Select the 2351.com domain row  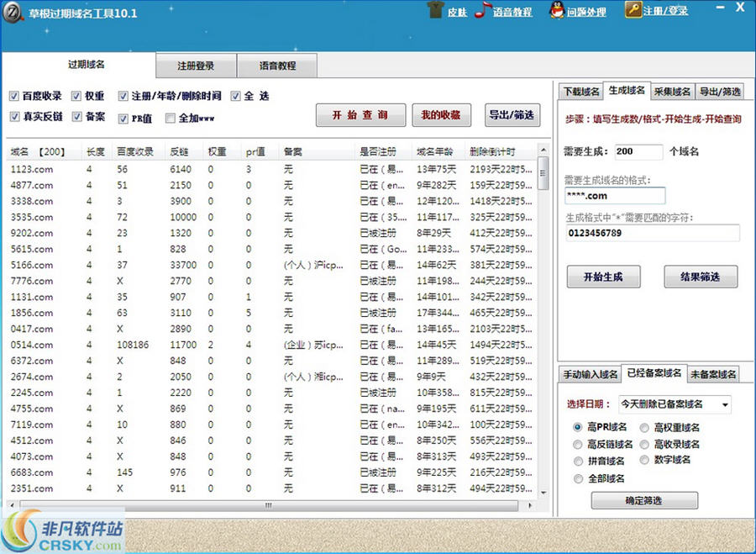(271, 488)
